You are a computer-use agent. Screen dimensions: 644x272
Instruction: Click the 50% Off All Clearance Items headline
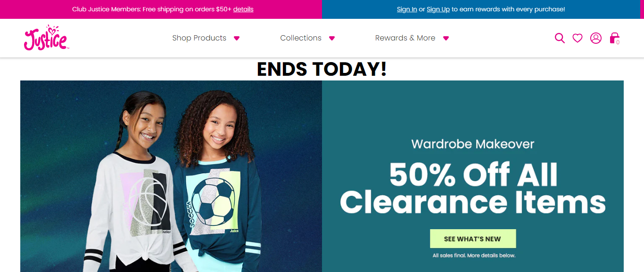point(473,188)
